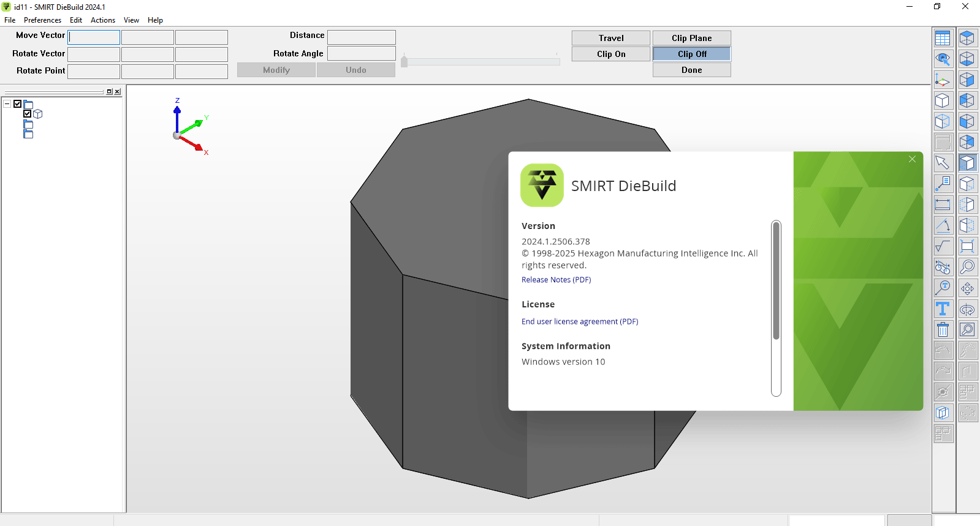The width and height of the screenshot is (980, 526).
Task: Open the Preferences menu
Action: pyautogui.click(x=42, y=20)
